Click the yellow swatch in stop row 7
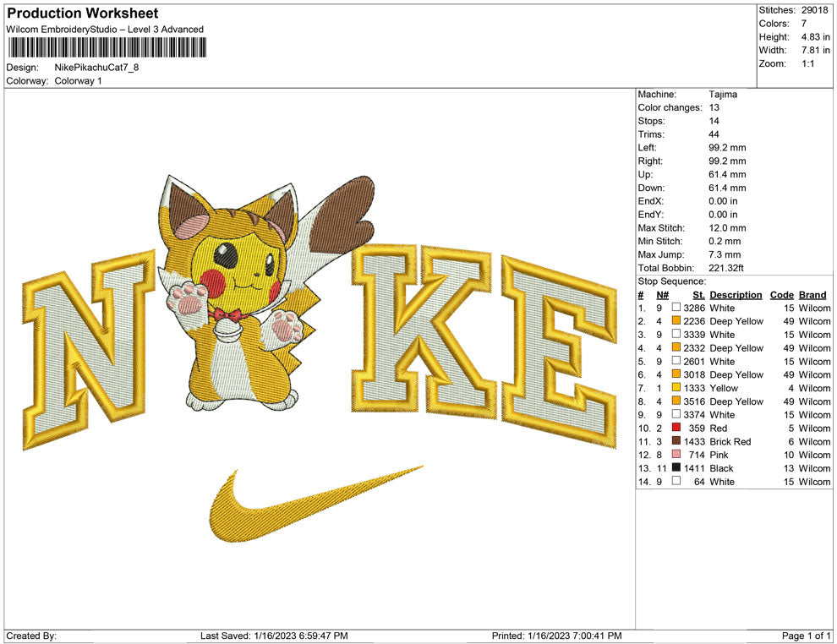Screen dimensions: 837x644 coord(676,387)
